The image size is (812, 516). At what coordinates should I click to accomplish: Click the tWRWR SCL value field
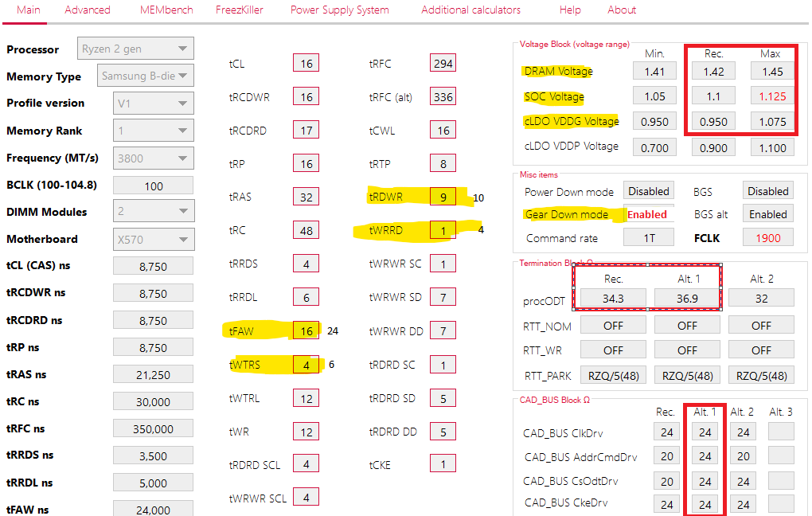coord(306,497)
